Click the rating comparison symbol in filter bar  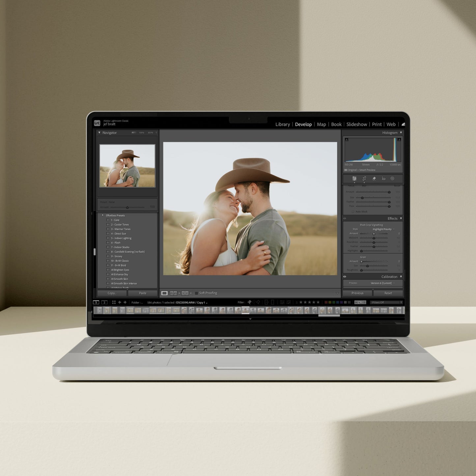coord(296,302)
